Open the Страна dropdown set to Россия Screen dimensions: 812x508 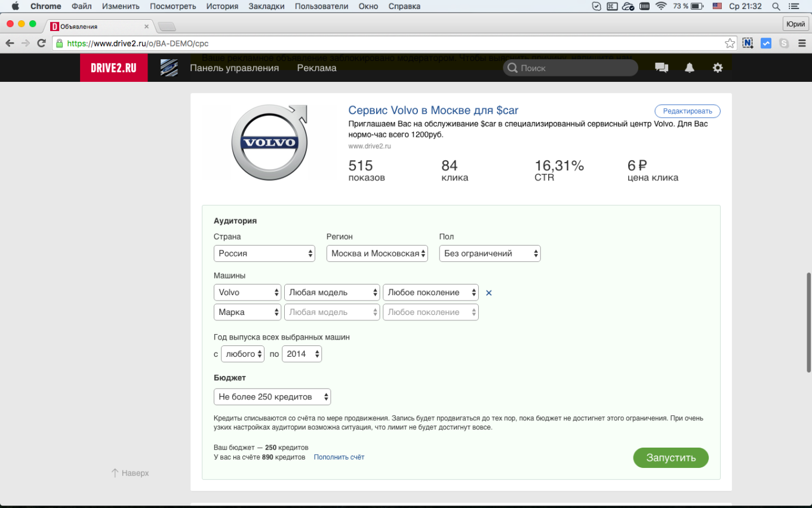coord(264,253)
